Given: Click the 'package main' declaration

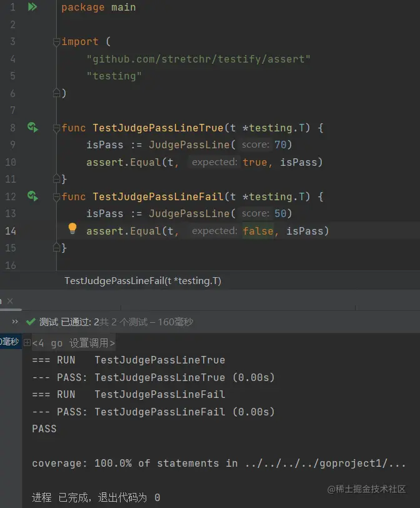Looking at the screenshot, I should point(99,7).
